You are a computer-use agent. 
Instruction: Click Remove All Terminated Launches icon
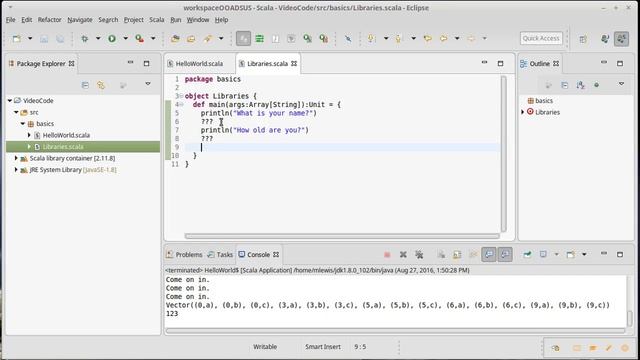(x=419, y=255)
